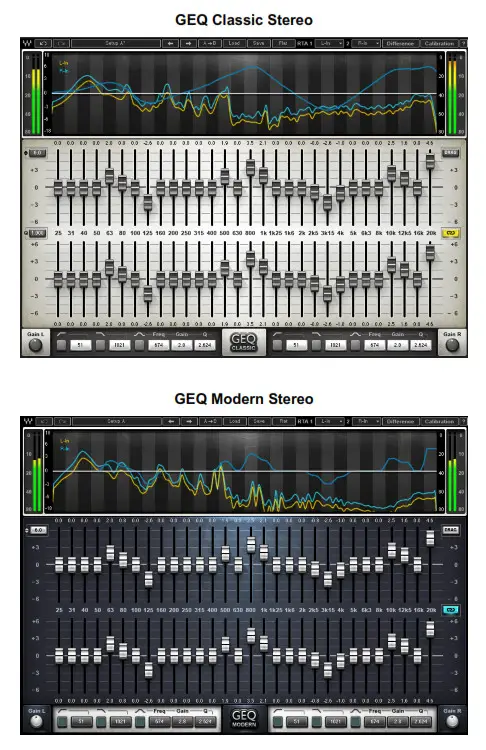
Task: Click Difference button in GEQ Modern
Action: coord(400,421)
